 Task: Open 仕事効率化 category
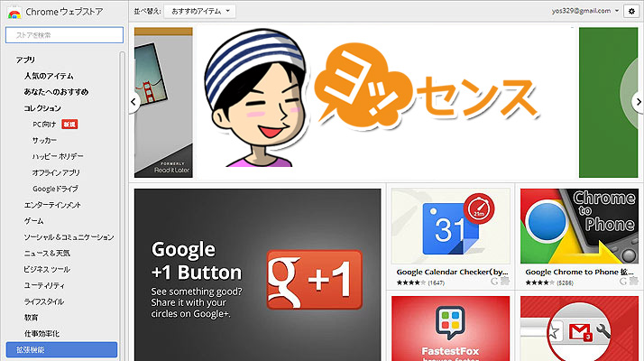coord(41,333)
